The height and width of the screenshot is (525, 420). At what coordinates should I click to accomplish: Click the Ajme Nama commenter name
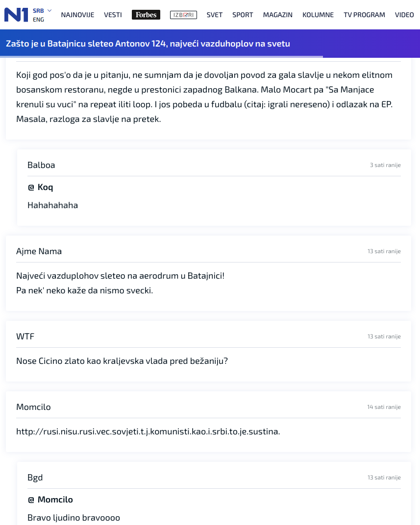[x=39, y=251]
